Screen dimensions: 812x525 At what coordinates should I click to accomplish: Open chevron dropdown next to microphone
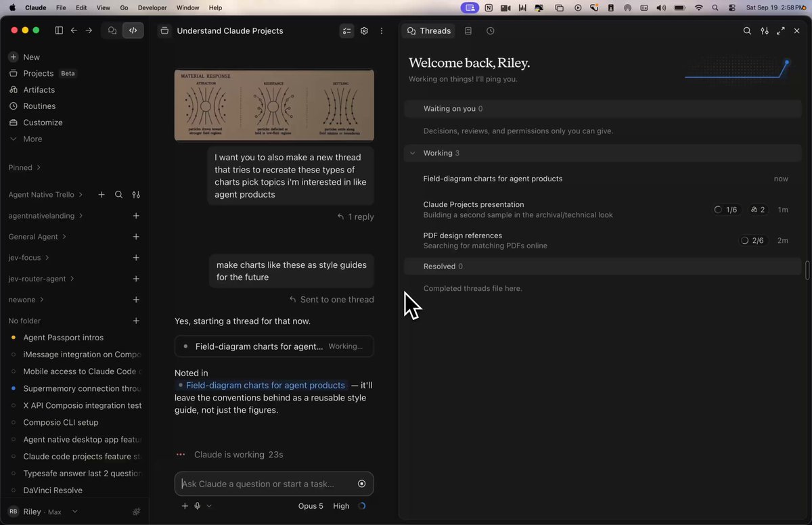coord(209,506)
